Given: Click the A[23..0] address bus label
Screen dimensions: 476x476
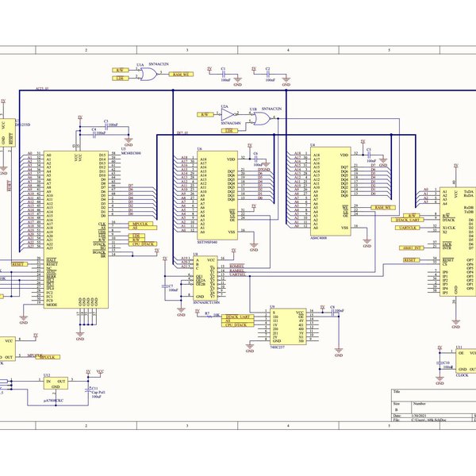Looking at the screenshot, I should pyautogui.click(x=42, y=89).
